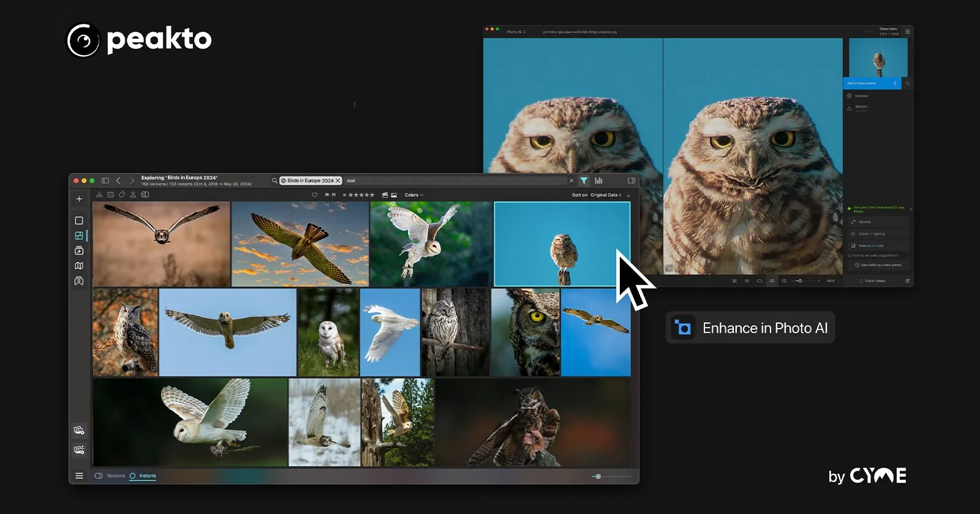980x514 pixels.
Task: Select the grid view sidebar icon
Action: 79,236
